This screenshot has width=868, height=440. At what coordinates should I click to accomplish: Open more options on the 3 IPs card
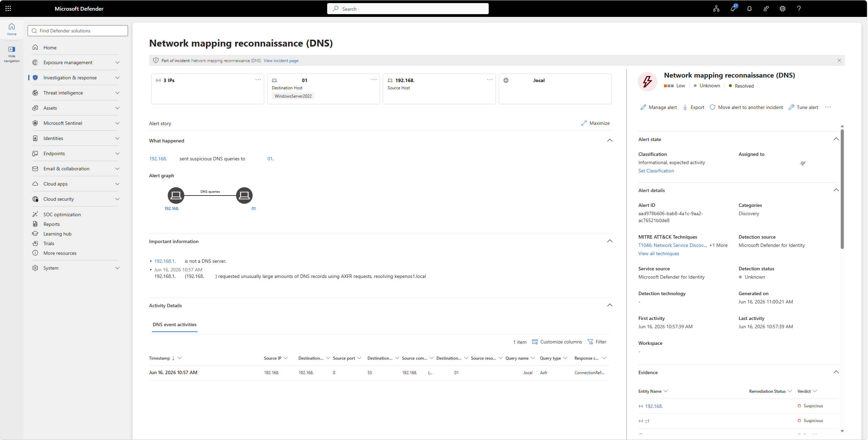pyautogui.click(x=258, y=80)
